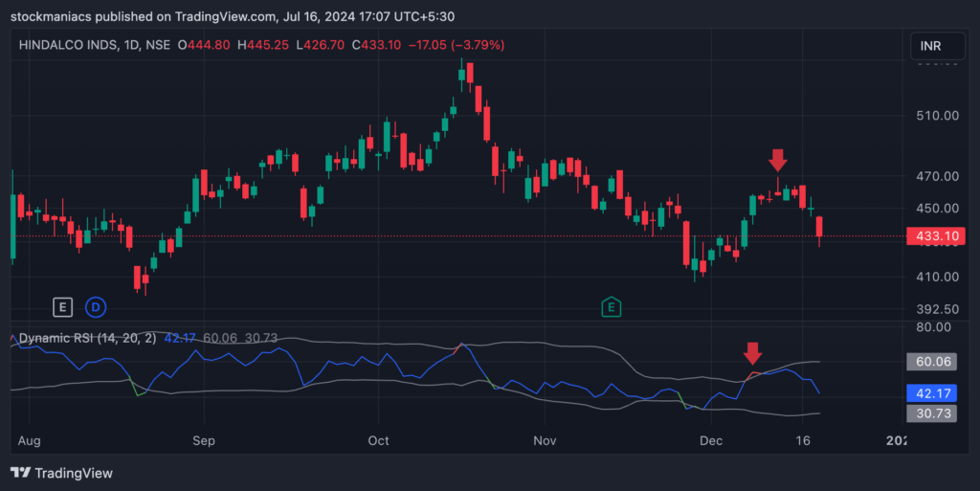This screenshot has height=491, width=980.
Task: Click the 60.06 value in the indicator legend
Action: (x=220, y=338)
